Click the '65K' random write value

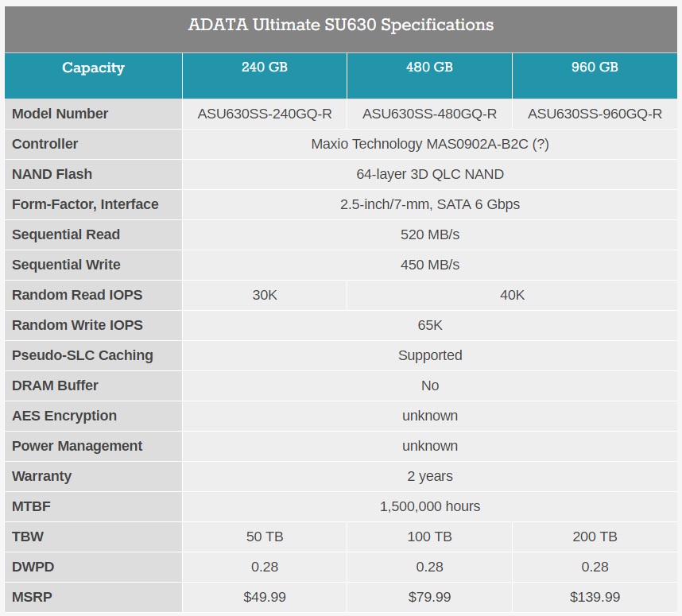(430, 325)
